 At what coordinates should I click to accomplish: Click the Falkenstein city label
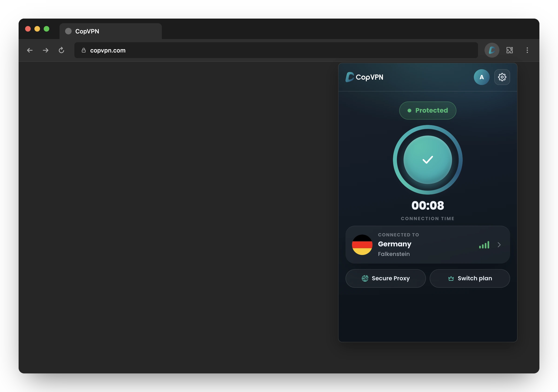click(x=394, y=254)
